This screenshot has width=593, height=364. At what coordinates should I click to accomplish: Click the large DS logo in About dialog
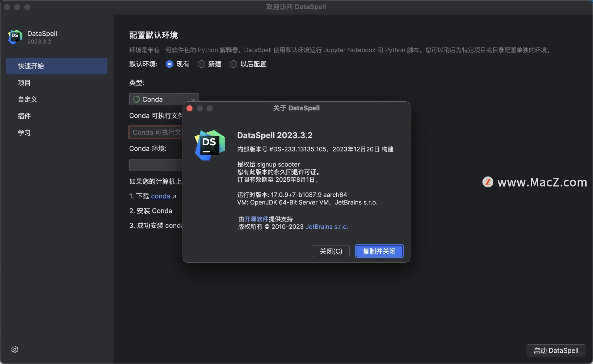pos(210,145)
